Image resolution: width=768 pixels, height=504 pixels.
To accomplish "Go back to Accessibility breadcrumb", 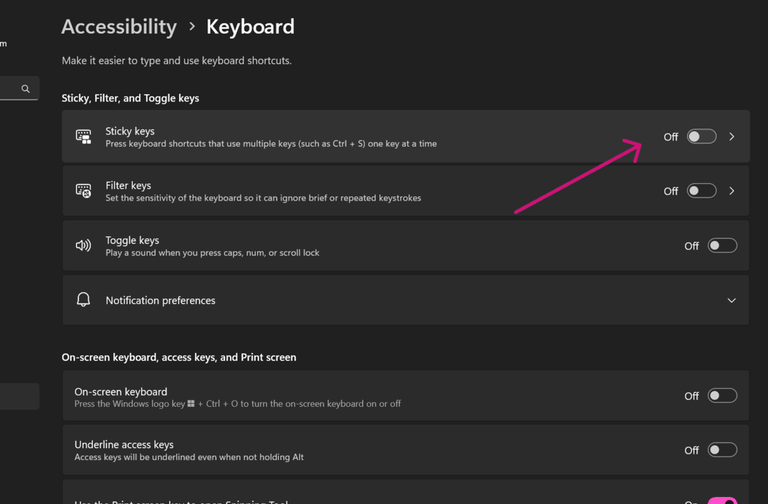I will click(119, 27).
